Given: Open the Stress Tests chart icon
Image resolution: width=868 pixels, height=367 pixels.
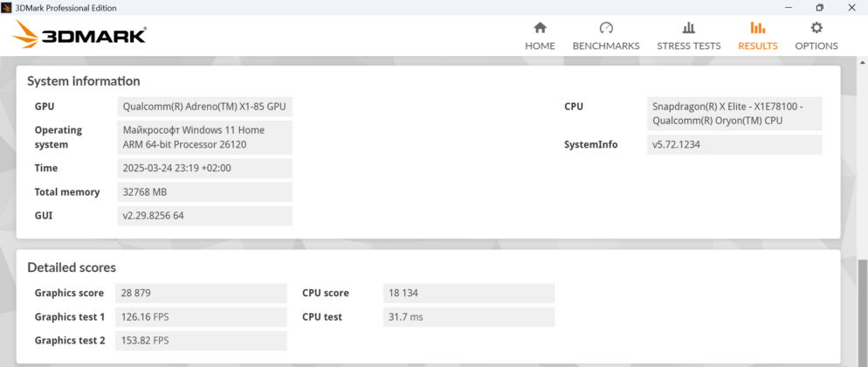Looking at the screenshot, I should (689, 28).
